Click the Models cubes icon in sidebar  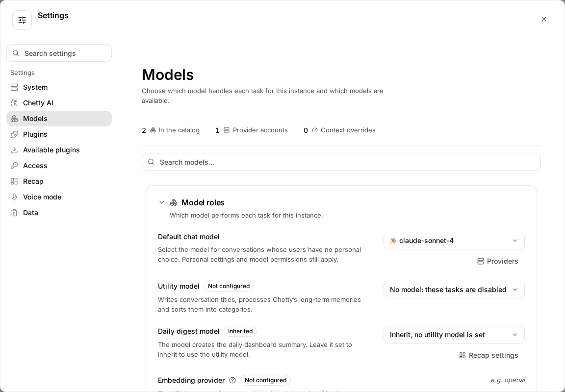pyautogui.click(x=14, y=119)
